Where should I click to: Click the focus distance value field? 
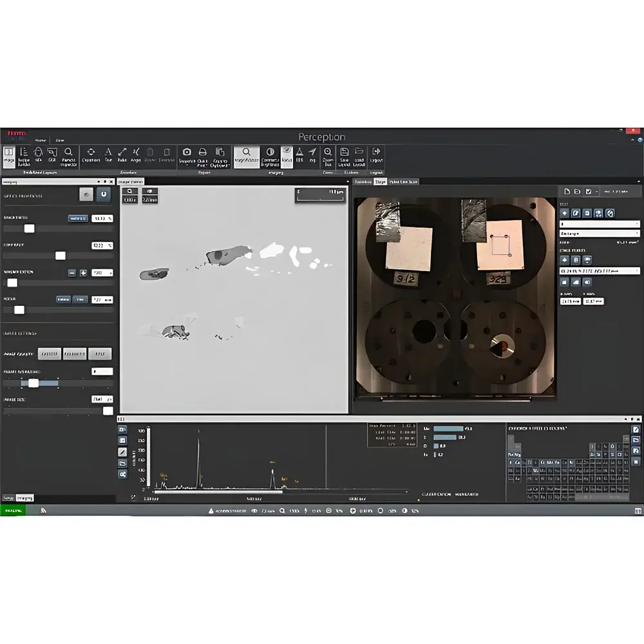(x=102, y=300)
